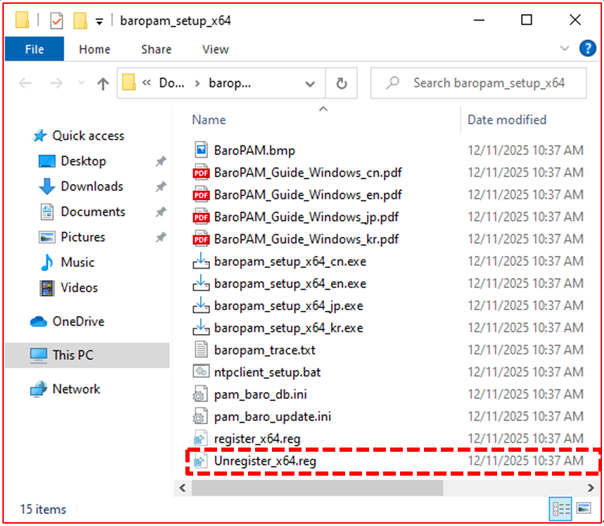Image resolution: width=604 pixels, height=526 pixels.
Task: Click the forward navigation arrow
Action: coord(56,83)
